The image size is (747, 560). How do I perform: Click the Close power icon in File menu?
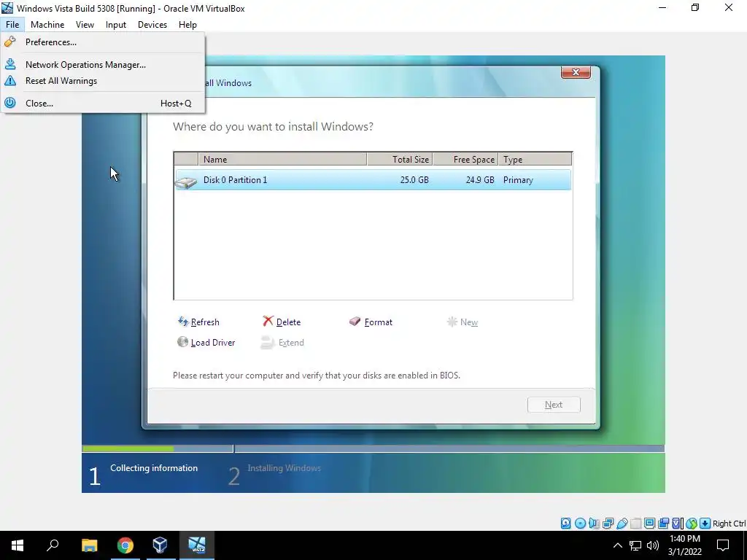(x=10, y=103)
